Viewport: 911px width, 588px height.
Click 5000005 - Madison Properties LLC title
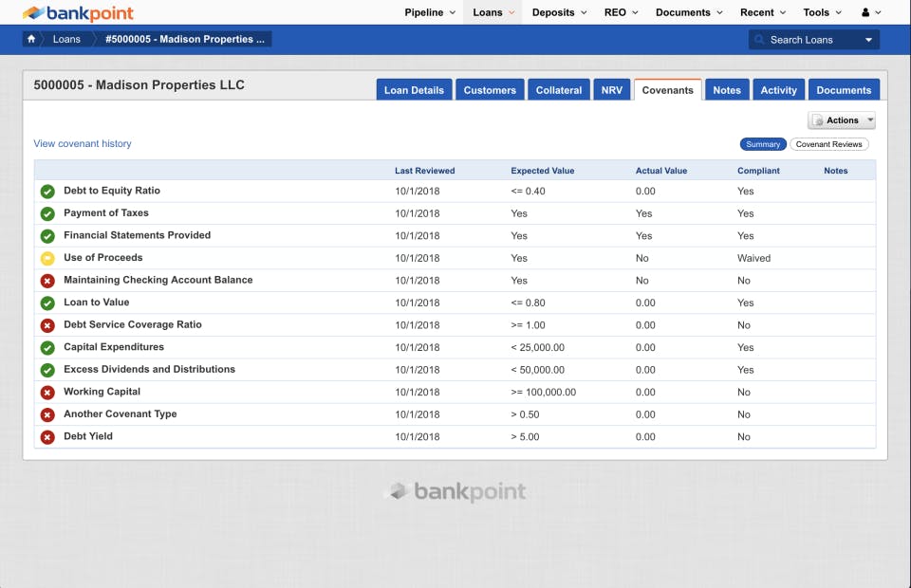click(x=139, y=84)
